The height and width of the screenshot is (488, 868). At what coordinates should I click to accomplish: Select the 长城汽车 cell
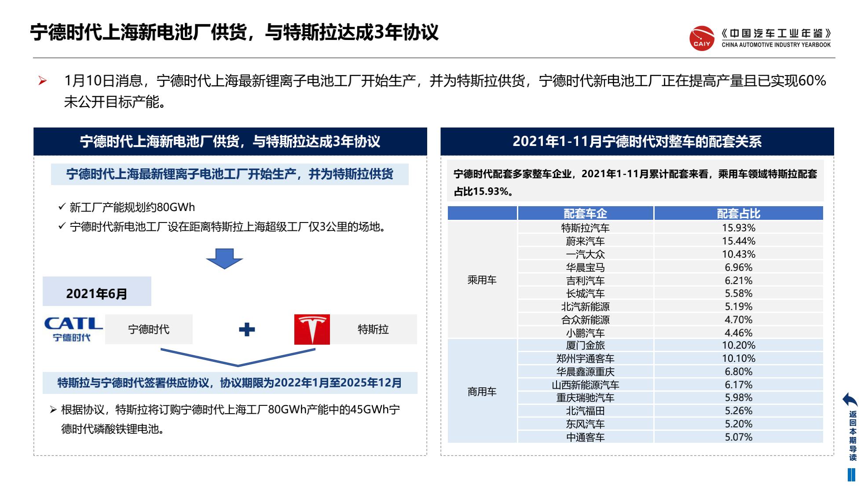click(586, 293)
